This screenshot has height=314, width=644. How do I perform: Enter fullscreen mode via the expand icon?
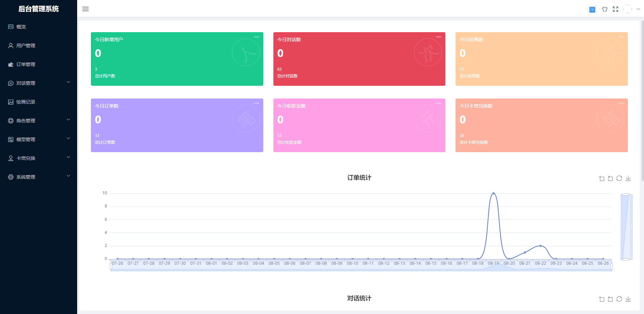pos(615,9)
